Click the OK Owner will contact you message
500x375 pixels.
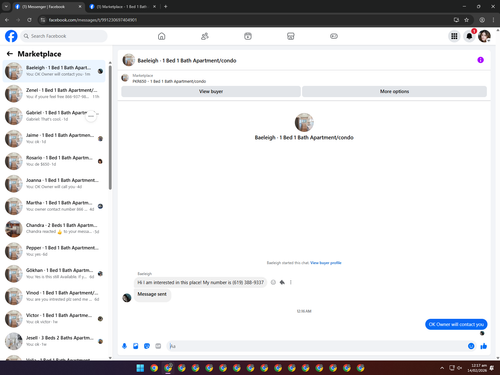tap(456, 324)
